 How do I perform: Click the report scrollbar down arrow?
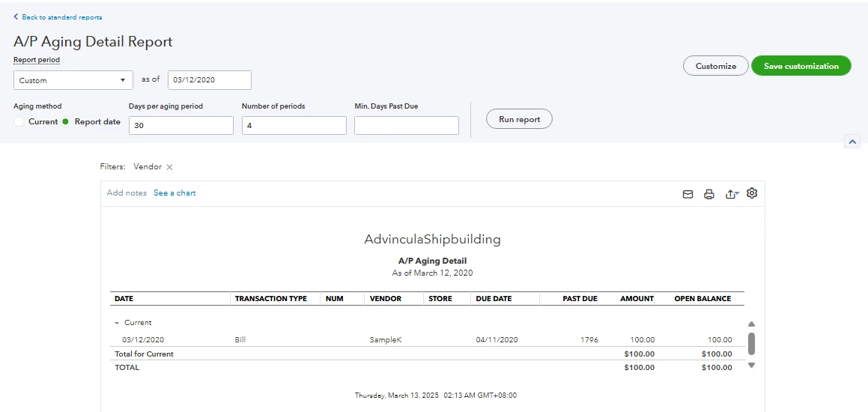(x=751, y=365)
